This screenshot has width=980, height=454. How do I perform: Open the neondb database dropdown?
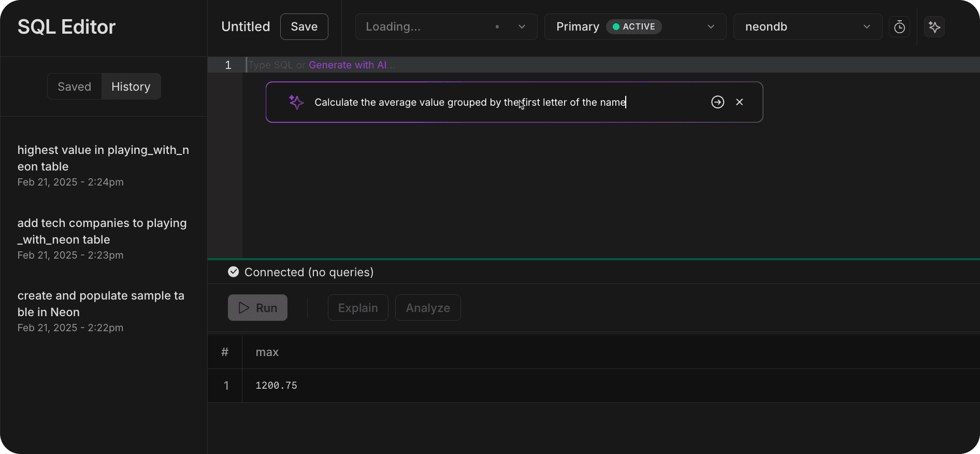click(866, 27)
